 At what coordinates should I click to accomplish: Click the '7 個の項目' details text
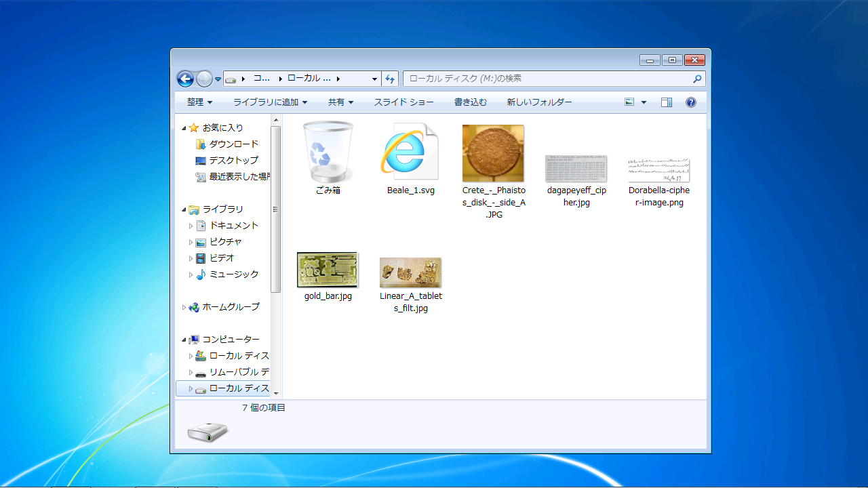coord(264,407)
